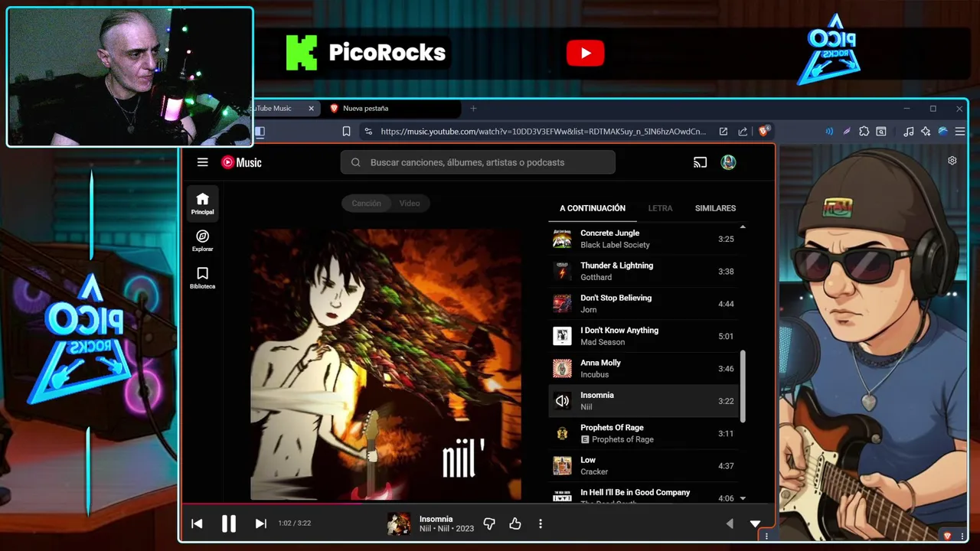Switch to Canción mode
Viewport: 980px width, 551px height.
point(366,204)
